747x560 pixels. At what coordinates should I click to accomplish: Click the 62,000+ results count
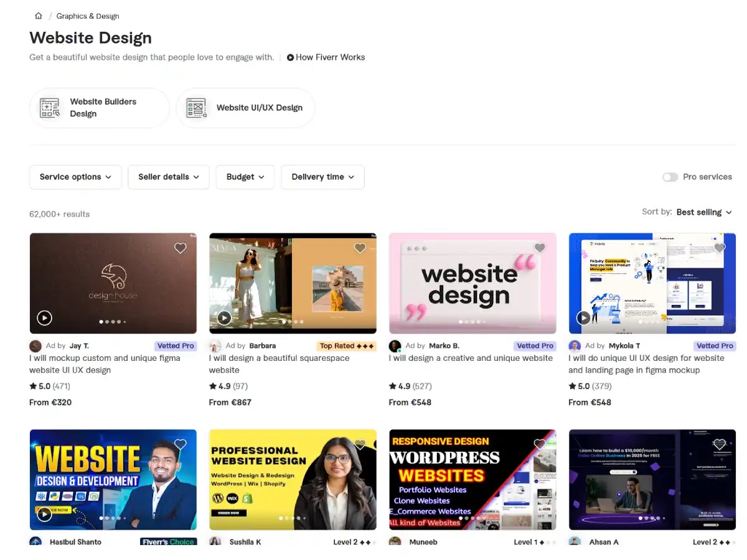click(x=60, y=214)
